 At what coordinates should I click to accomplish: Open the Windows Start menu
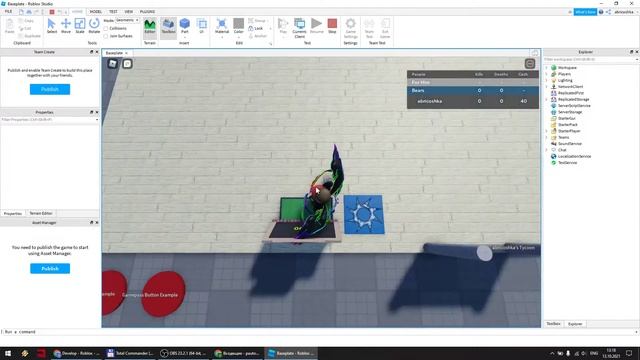point(8,353)
